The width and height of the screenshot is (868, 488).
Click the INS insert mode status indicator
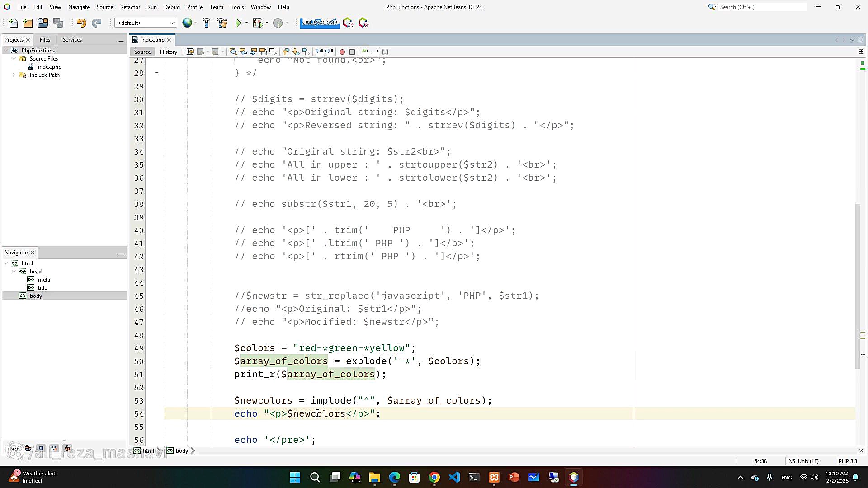pyautogui.click(x=791, y=461)
